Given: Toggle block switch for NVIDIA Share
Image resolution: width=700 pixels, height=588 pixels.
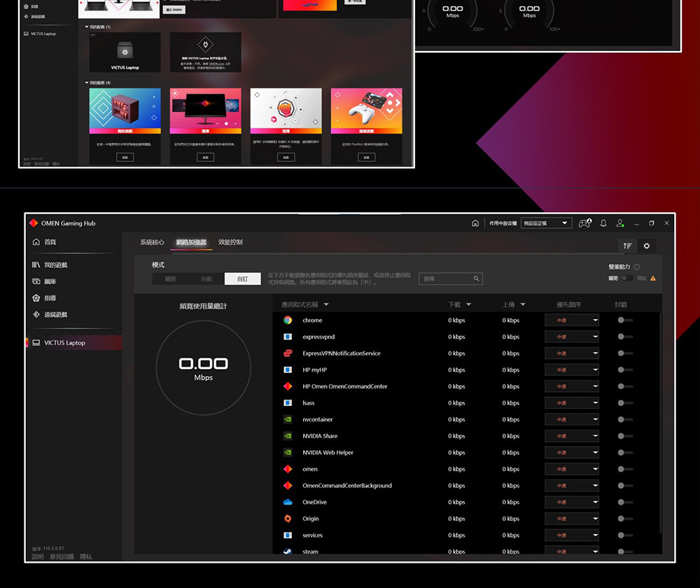Looking at the screenshot, I should (625, 436).
